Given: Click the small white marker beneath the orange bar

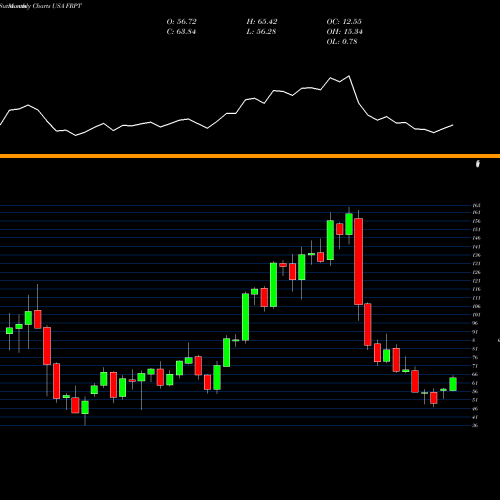Looking at the screenshot, I should click(478, 164).
